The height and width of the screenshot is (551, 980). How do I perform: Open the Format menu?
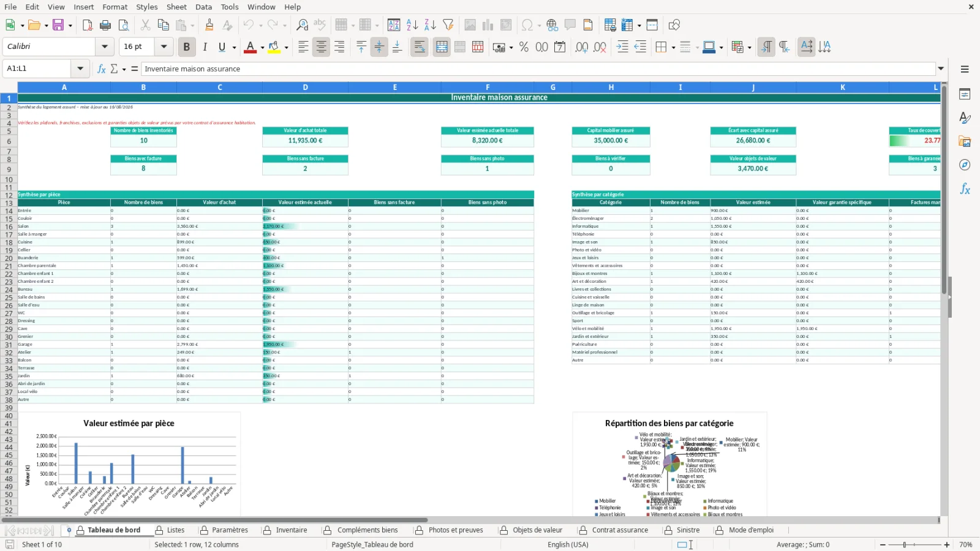[115, 7]
